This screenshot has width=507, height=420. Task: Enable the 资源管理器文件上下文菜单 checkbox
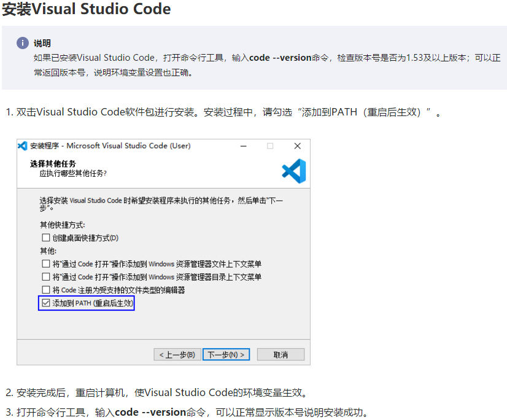tap(45, 263)
